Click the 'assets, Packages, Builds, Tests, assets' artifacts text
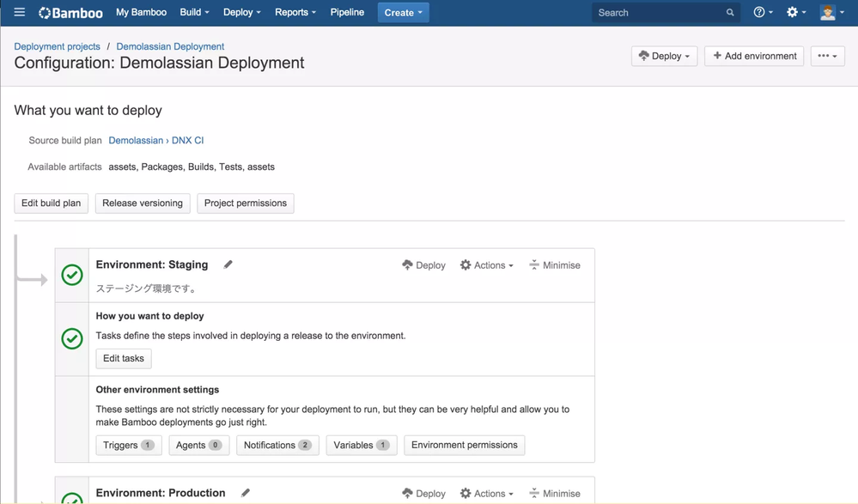 [192, 167]
